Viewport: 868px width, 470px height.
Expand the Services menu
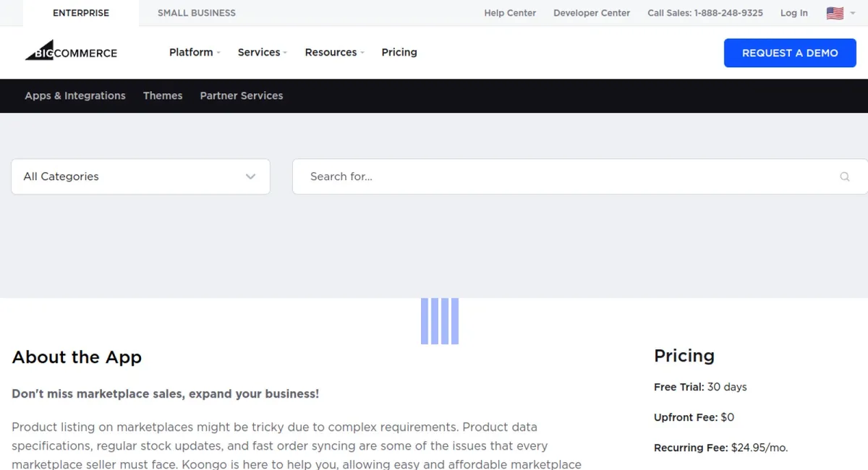[262, 52]
